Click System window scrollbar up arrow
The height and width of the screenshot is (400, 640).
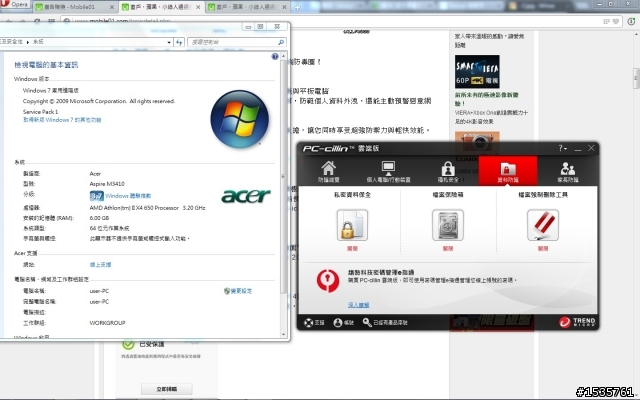click(284, 56)
